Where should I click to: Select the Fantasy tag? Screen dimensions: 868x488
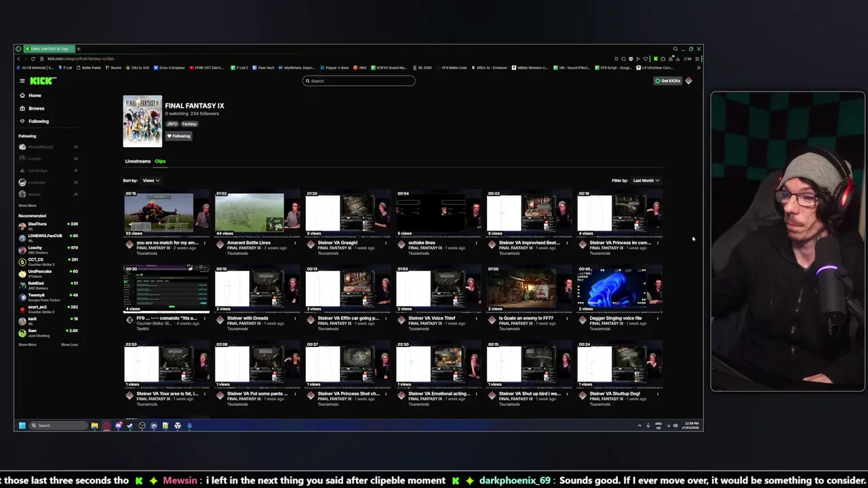click(189, 124)
